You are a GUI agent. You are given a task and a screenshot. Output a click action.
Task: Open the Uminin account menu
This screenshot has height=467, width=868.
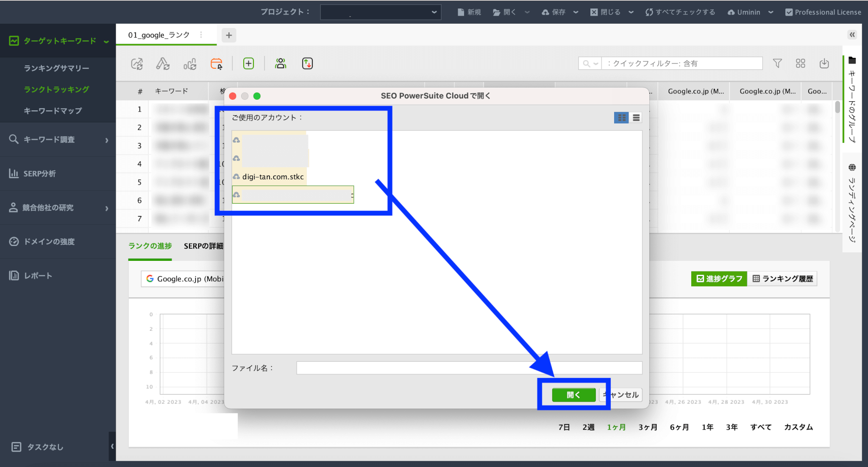750,12
